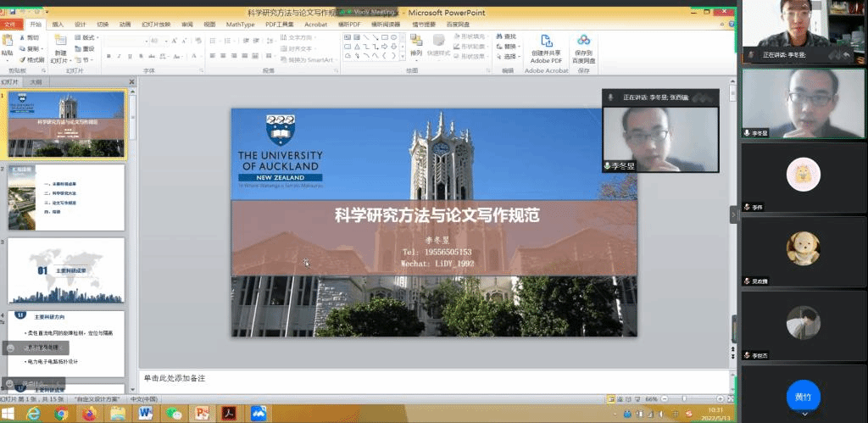This screenshot has height=423, width=868.
Task: Click the Quick Styles (快速样式) icon
Action: tap(439, 41)
